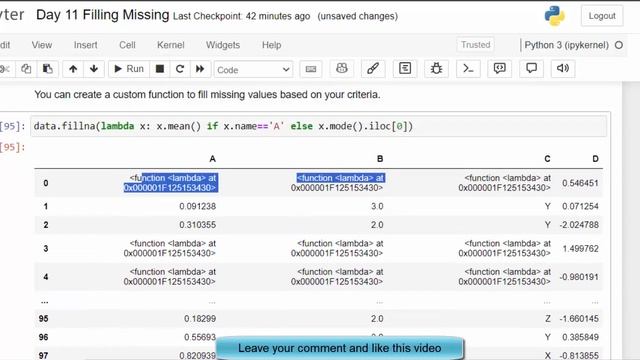
Task: Click the bug debug toolbar icon
Action: pyautogui.click(x=436, y=69)
